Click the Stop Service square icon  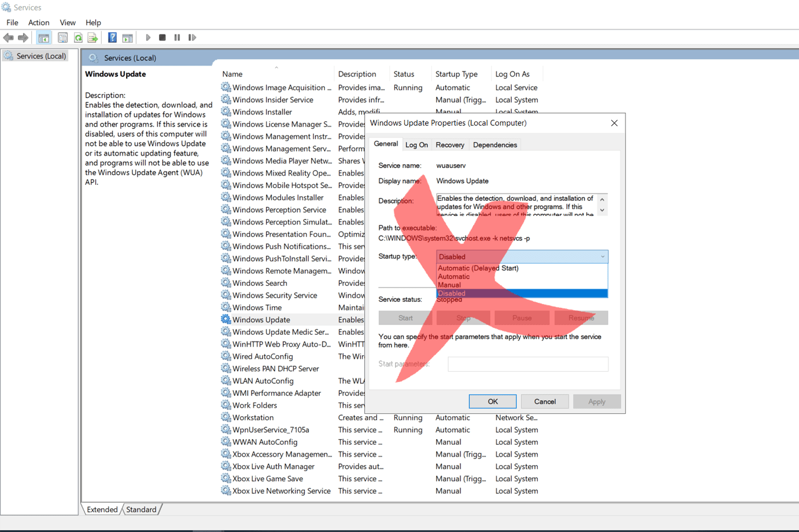[162, 38]
